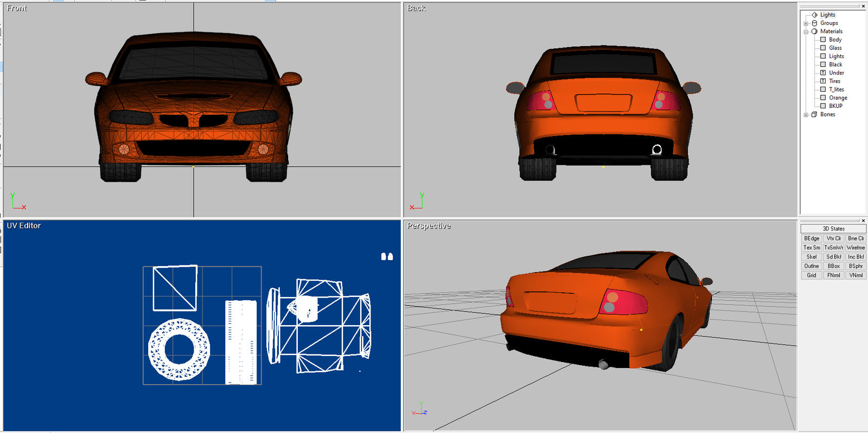
Task: Select the Orange material icon
Action: coord(823,98)
